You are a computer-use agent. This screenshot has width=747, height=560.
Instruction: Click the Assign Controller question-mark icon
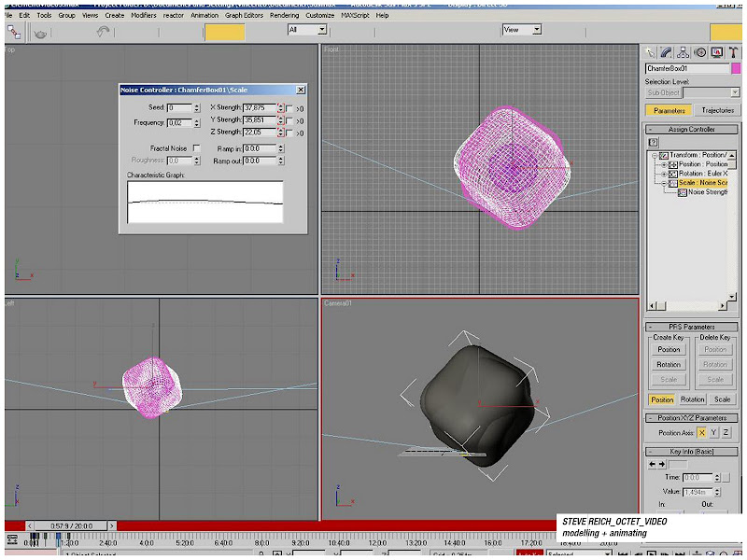654,143
